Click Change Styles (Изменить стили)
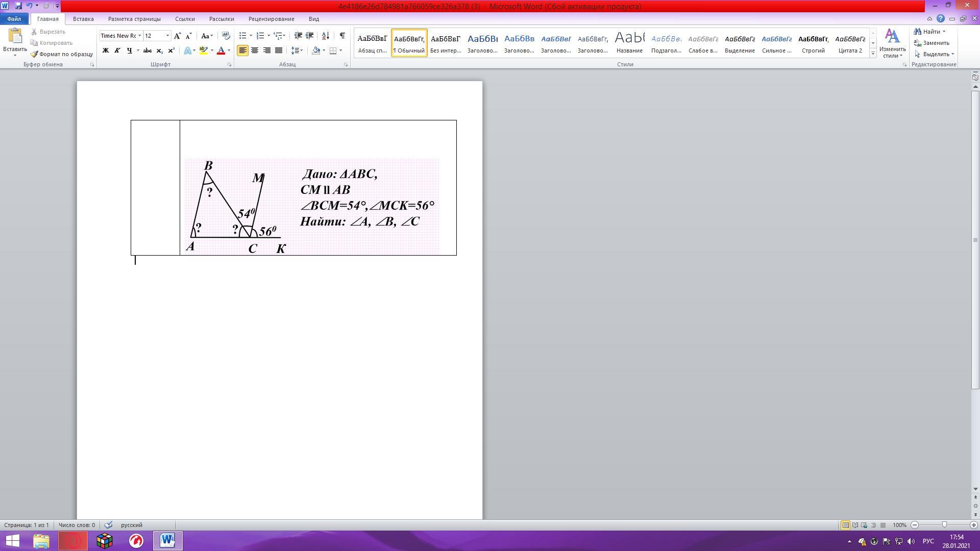The image size is (980, 551). 893,43
